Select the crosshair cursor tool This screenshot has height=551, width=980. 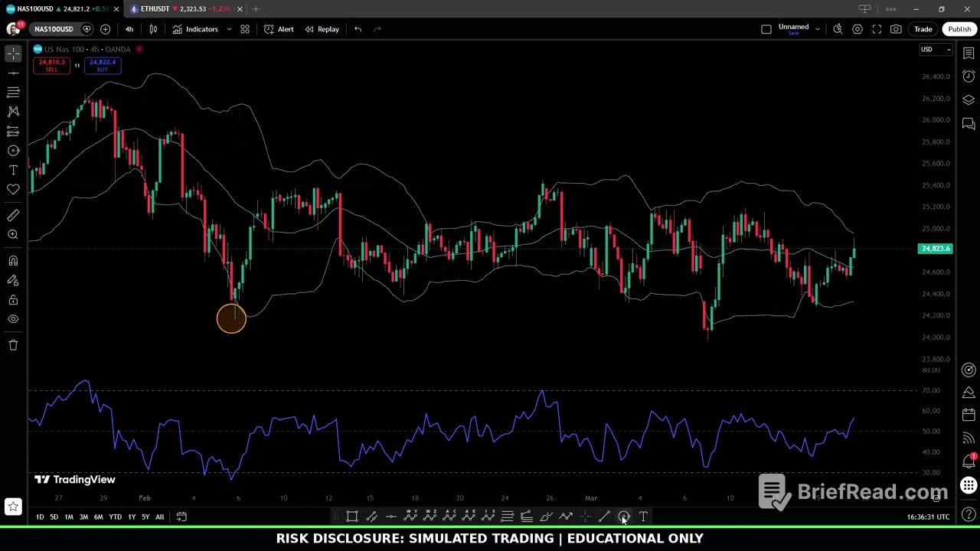click(x=12, y=52)
